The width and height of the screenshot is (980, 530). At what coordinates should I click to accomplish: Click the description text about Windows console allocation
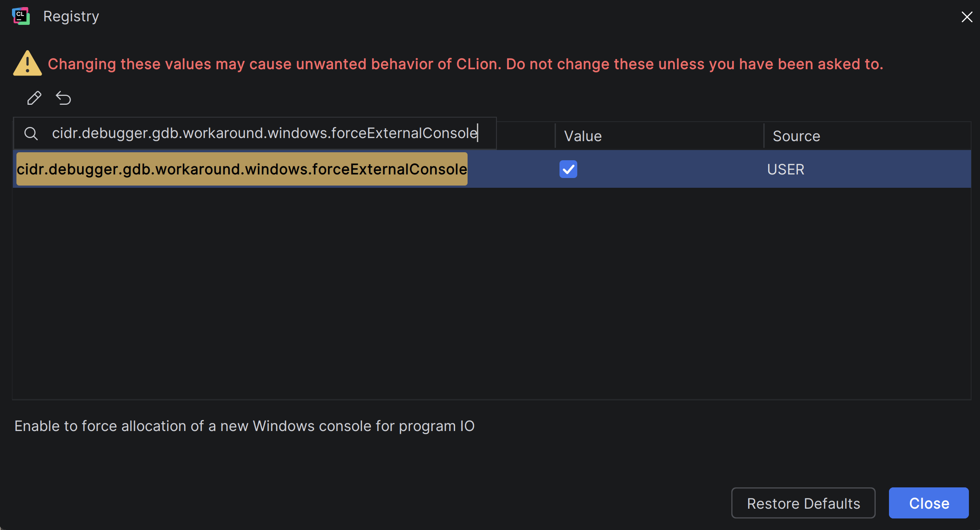pyautogui.click(x=244, y=426)
